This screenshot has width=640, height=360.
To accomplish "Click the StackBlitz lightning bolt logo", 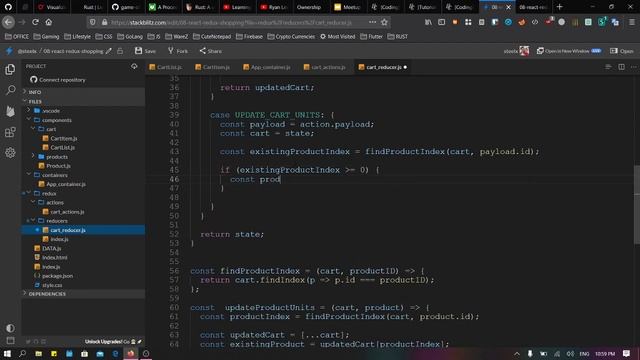I will [x=9, y=51].
